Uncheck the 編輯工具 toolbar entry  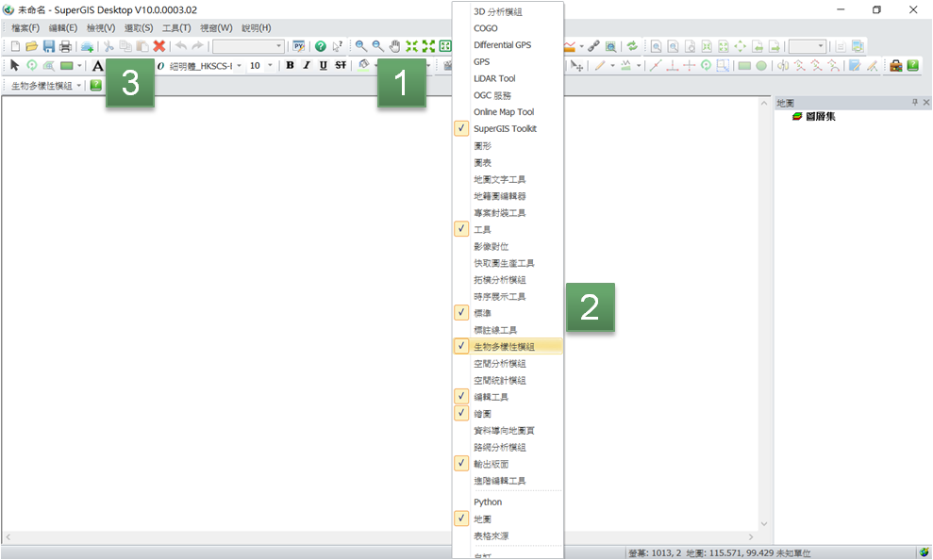(491, 397)
